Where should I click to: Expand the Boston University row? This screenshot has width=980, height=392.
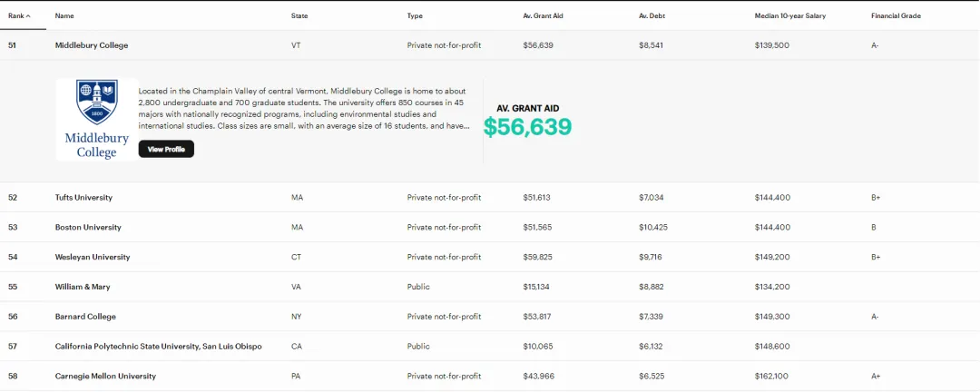[88, 228]
